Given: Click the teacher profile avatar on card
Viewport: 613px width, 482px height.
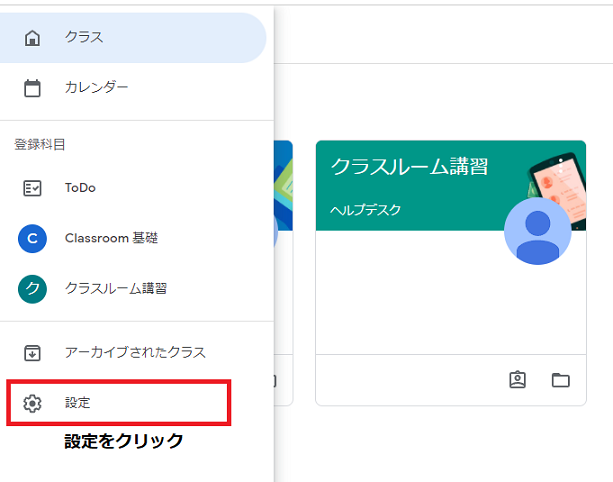Looking at the screenshot, I should point(538,231).
